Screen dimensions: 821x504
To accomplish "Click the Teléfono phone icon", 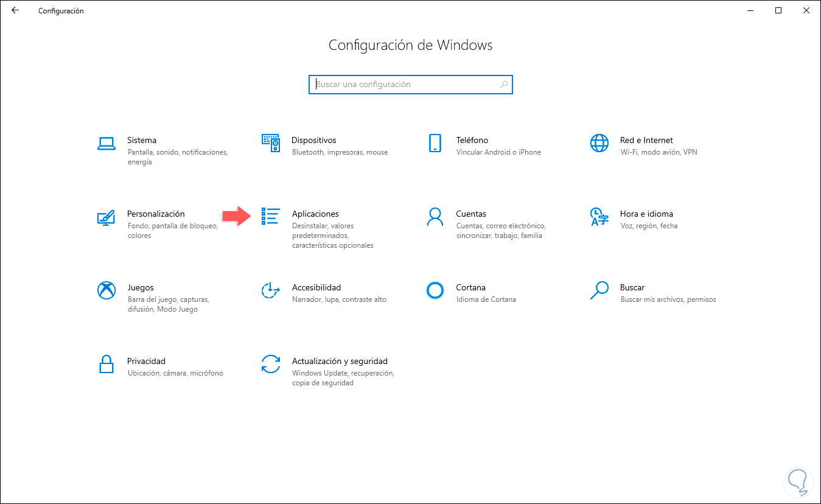I will click(x=435, y=143).
